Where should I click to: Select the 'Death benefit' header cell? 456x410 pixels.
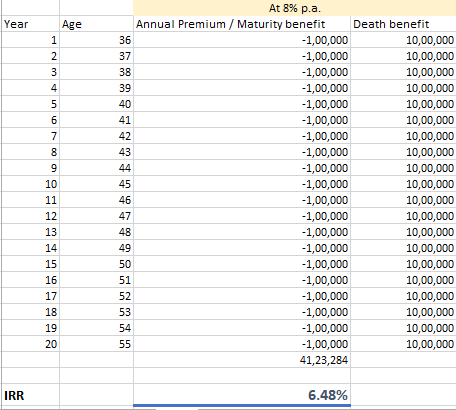click(403, 24)
